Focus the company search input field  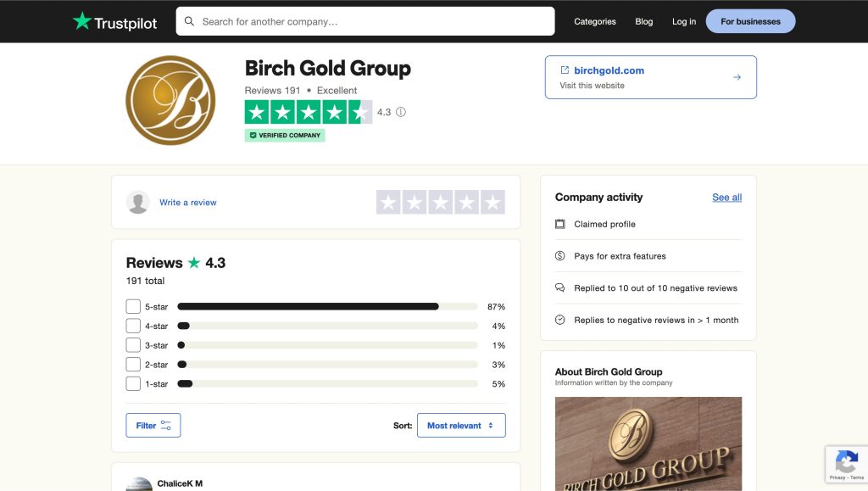click(373, 21)
